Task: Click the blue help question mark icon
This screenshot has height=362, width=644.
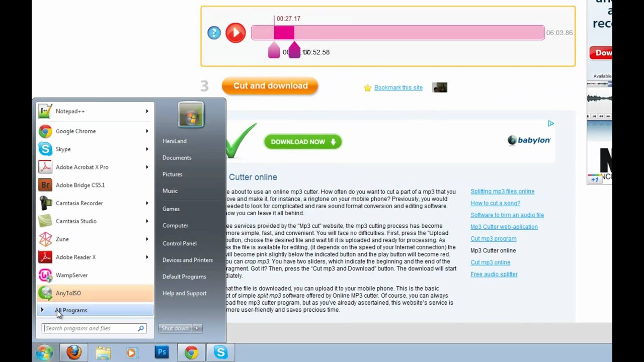Action: 214,33
